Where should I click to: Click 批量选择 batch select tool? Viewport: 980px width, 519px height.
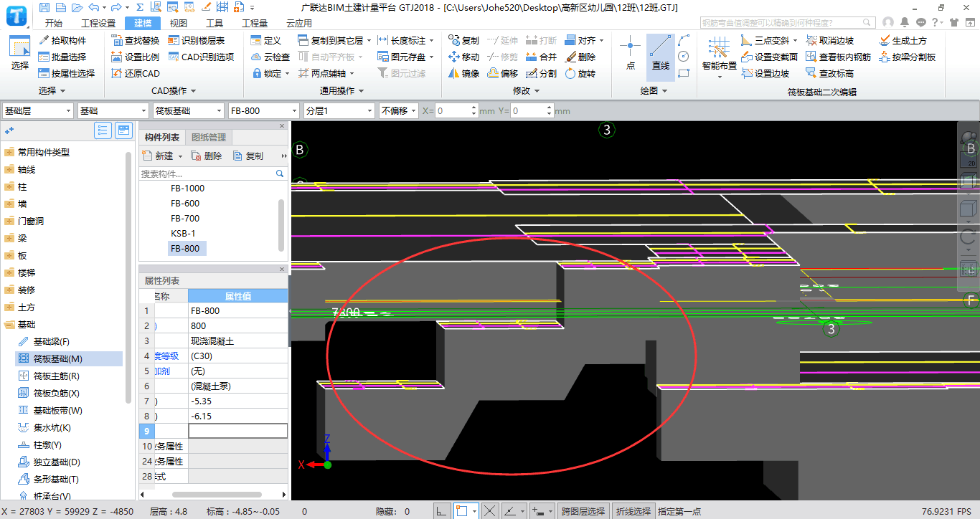pos(62,57)
